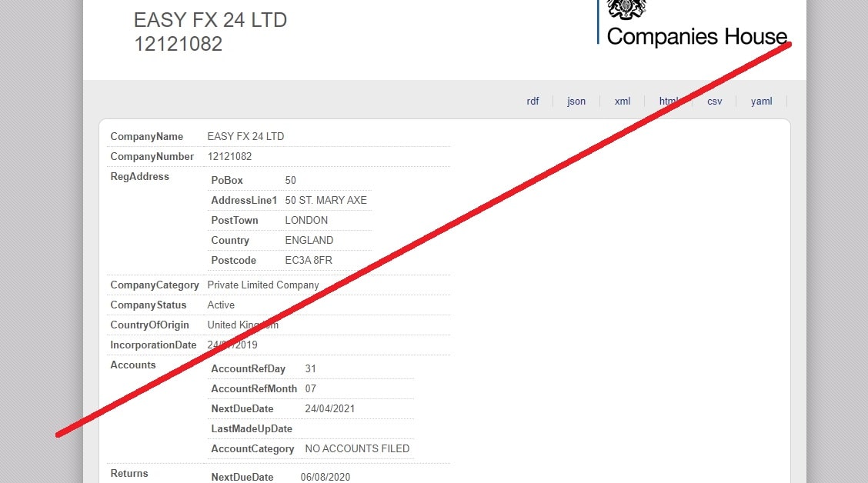Click the PostTown label
Screen dimensions: 868x483
pyautogui.click(x=235, y=220)
